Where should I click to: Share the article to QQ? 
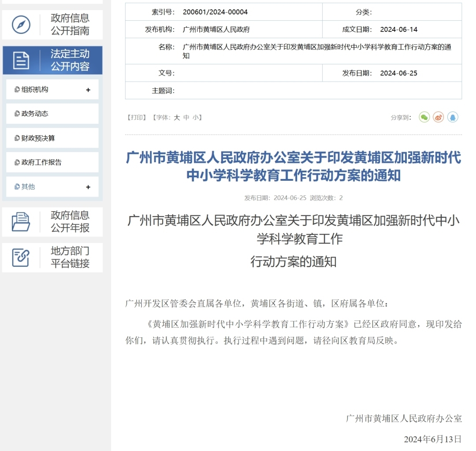(453, 117)
